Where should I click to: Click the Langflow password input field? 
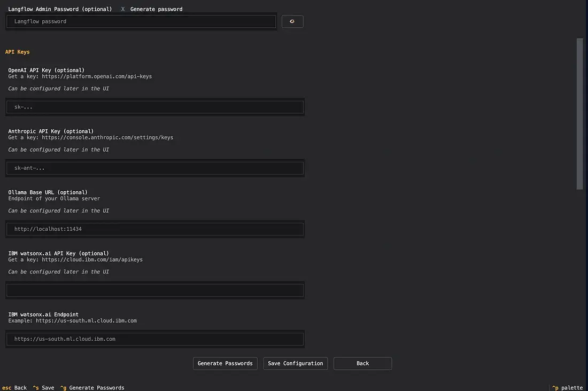pyautogui.click(x=142, y=21)
